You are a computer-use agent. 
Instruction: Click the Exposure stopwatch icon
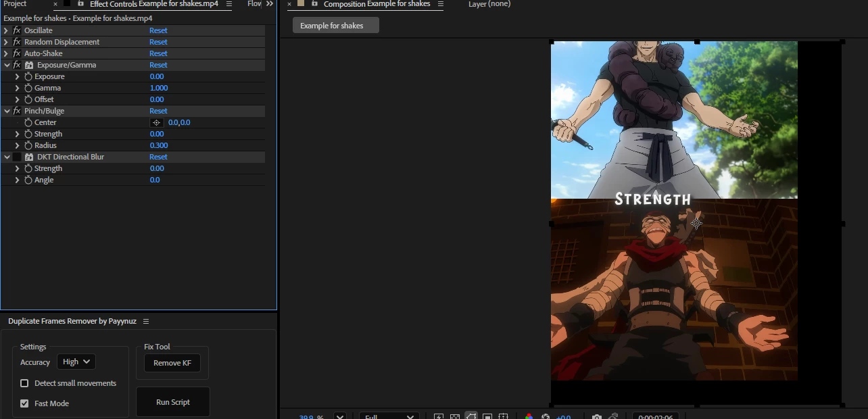click(x=28, y=76)
